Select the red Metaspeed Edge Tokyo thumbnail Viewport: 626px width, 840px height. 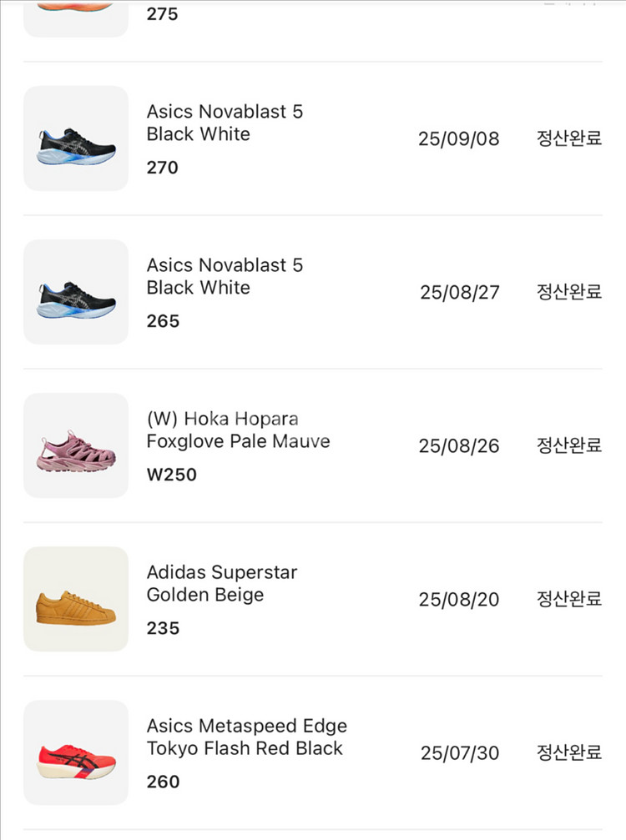76,752
